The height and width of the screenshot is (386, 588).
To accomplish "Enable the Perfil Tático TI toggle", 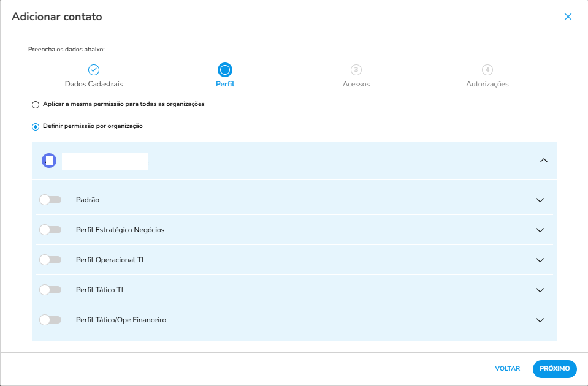I will click(x=50, y=290).
